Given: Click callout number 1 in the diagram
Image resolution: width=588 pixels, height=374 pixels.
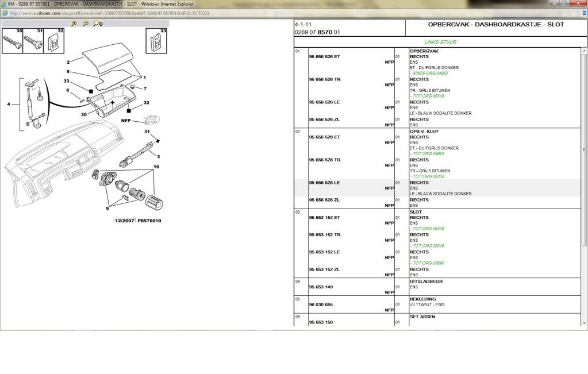Looking at the screenshot, I should tap(145, 78).
